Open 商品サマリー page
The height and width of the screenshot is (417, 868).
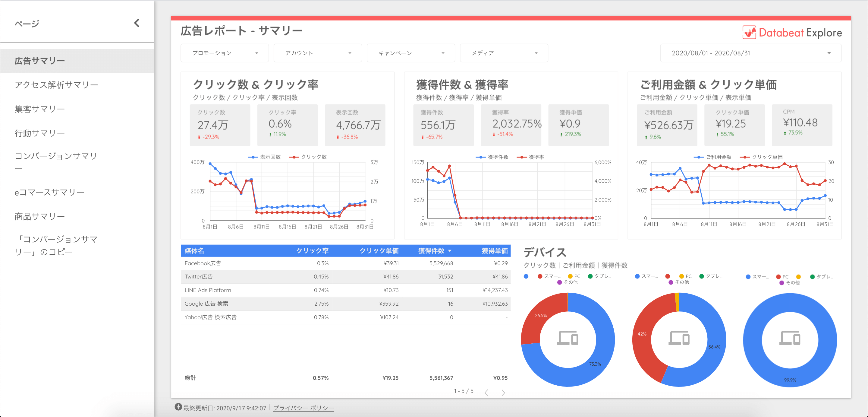click(77, 216)
